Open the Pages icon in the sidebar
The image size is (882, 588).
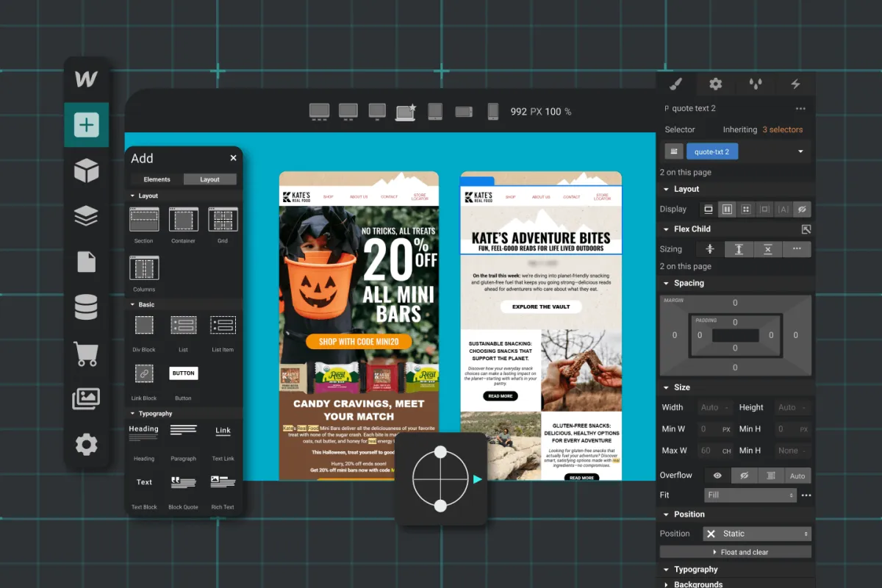tap(86, 262)
